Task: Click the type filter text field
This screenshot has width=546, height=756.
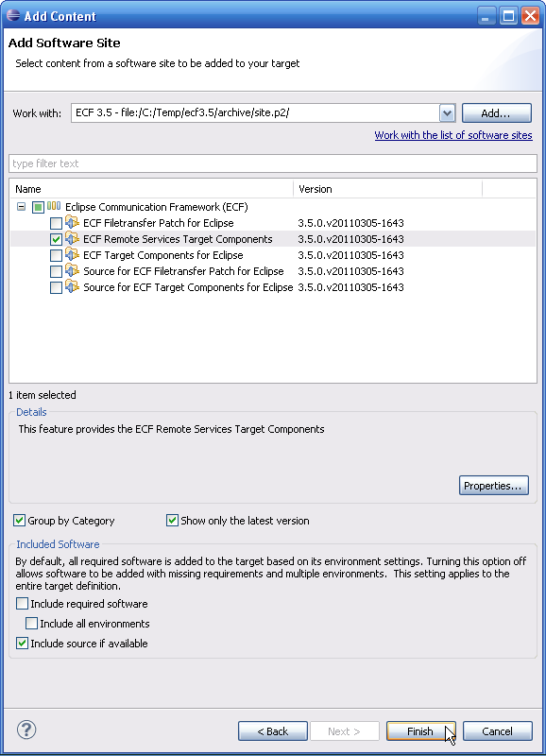Action: tap(273, 163)
